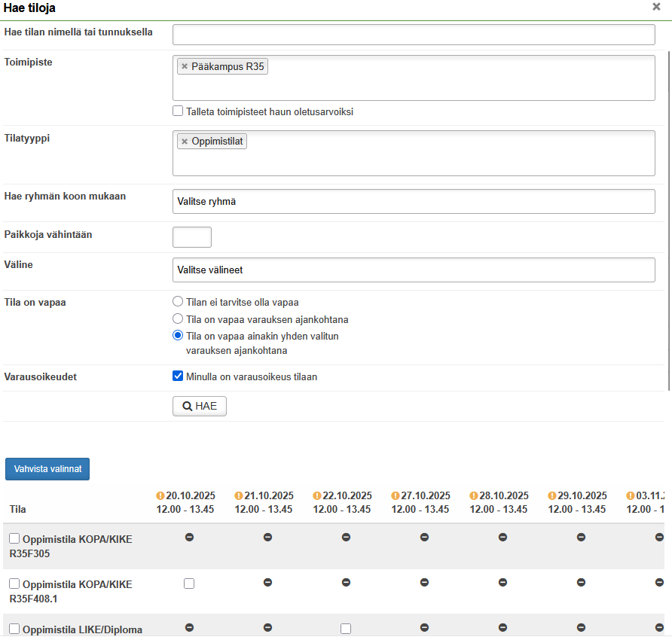672x640 pixels.
Task: Click warning icon next to 20.10.2025
Action: point(160,496)
